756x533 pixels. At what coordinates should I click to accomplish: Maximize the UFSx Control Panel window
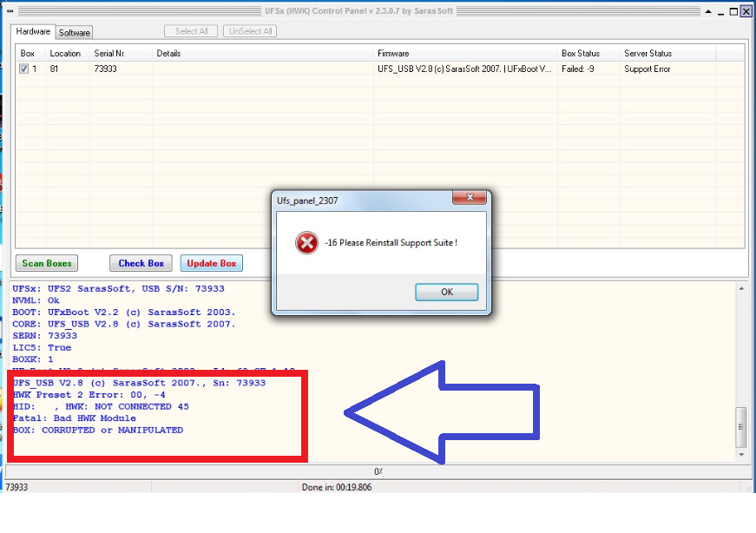pyautogui.click(x=733, y=11)
